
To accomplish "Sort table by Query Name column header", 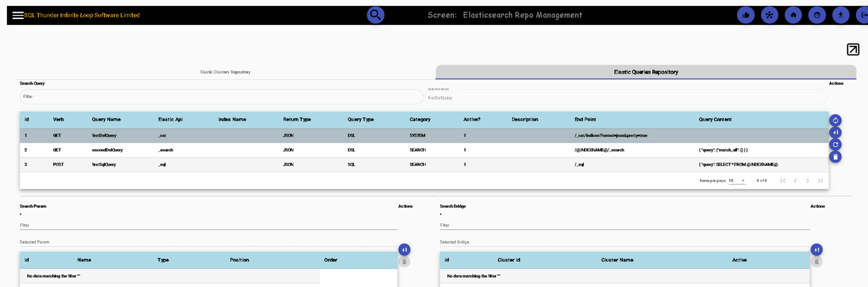I will click(x=106, y=119).
